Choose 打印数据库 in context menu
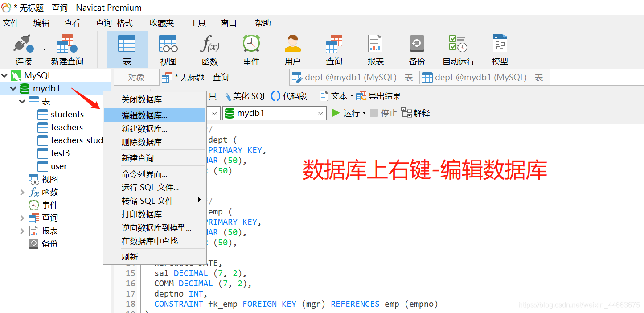 (155, 214)
